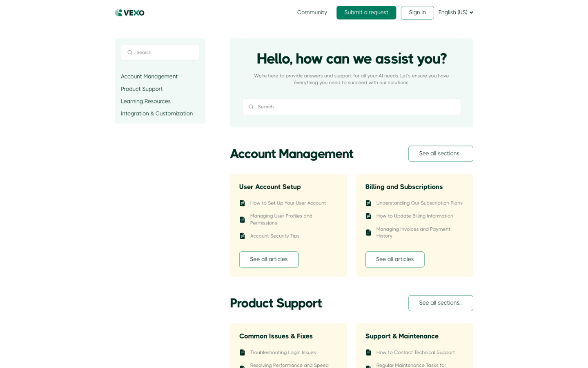
Task: Click document icon beside How to Contact Technical Support
Action: pyautogui.click(x=369, y=352)
